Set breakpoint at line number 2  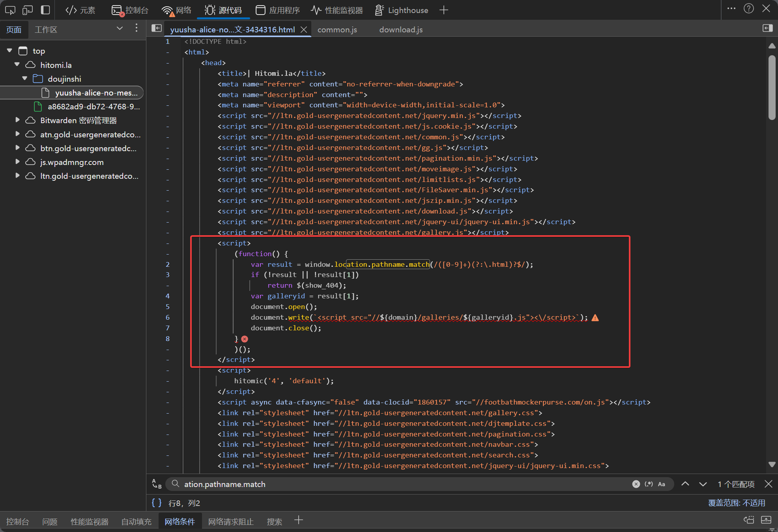click(168, 264)
